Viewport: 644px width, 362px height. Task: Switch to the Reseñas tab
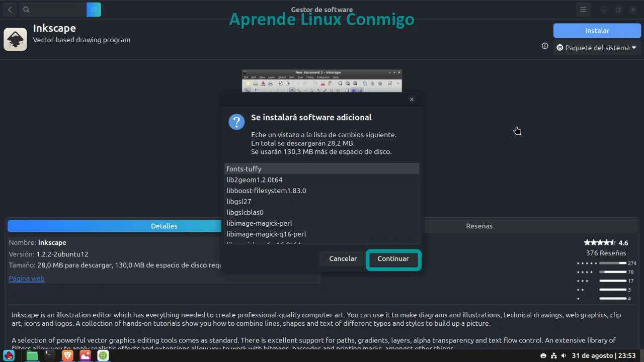click(479, 226)
